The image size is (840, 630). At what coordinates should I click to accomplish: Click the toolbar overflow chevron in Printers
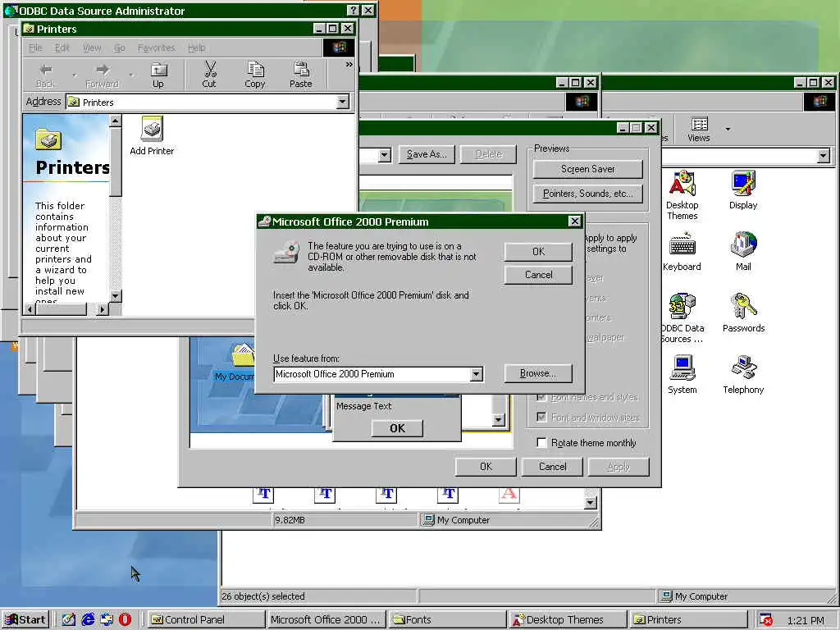(349, 64)
